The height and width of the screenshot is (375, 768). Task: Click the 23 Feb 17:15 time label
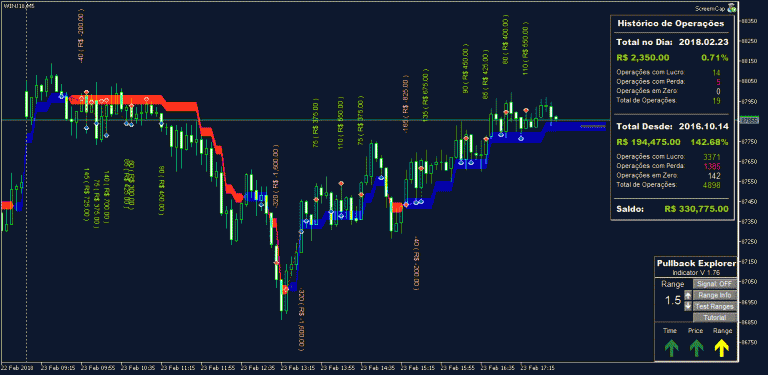coord(538,367)
